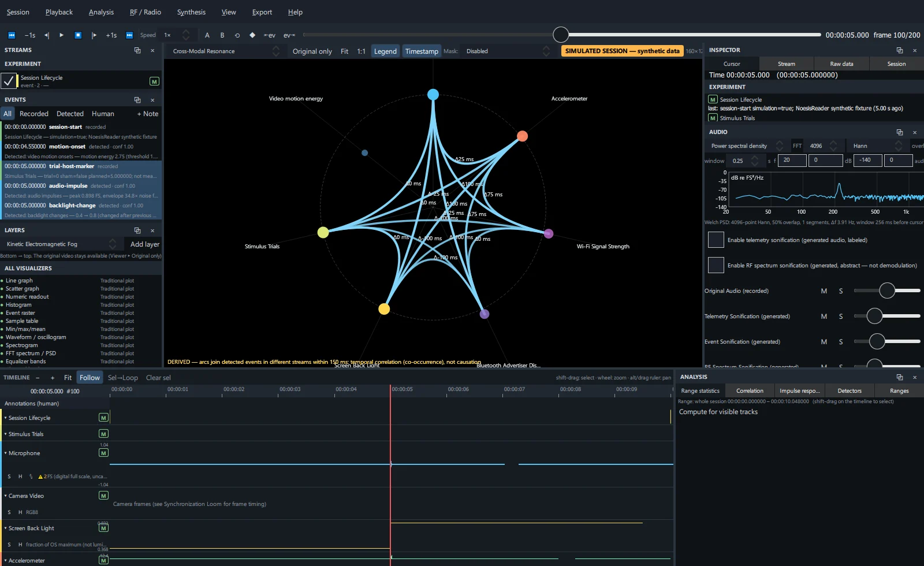The image size is (924, 566).
Task: Set loop marker B
Action: [222, 35]
